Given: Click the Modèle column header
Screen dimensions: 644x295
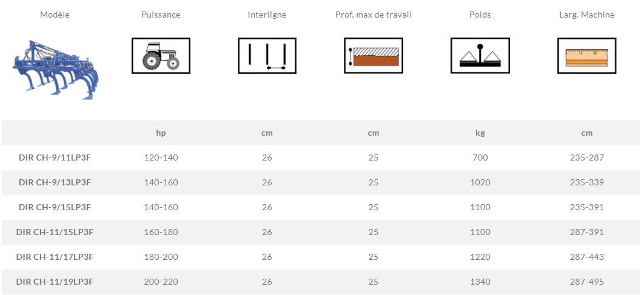Looking at the screenshot, I should click(55, 15).
